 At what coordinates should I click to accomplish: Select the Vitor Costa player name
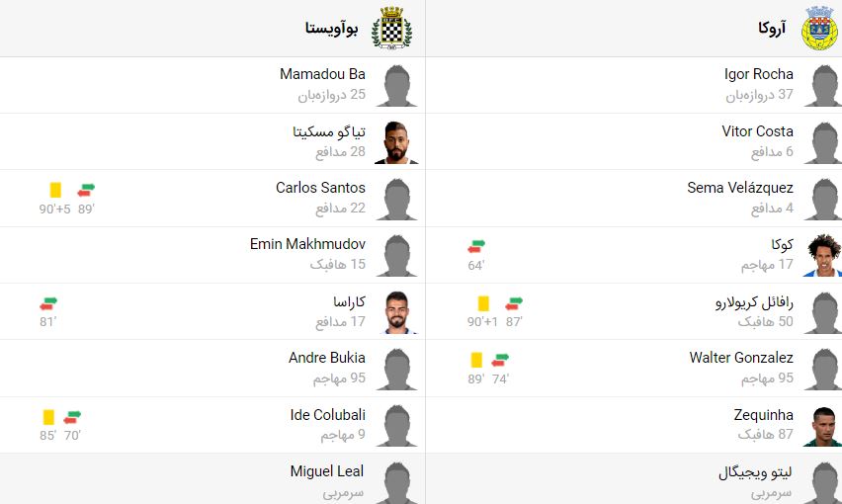(x=757, y=130)
